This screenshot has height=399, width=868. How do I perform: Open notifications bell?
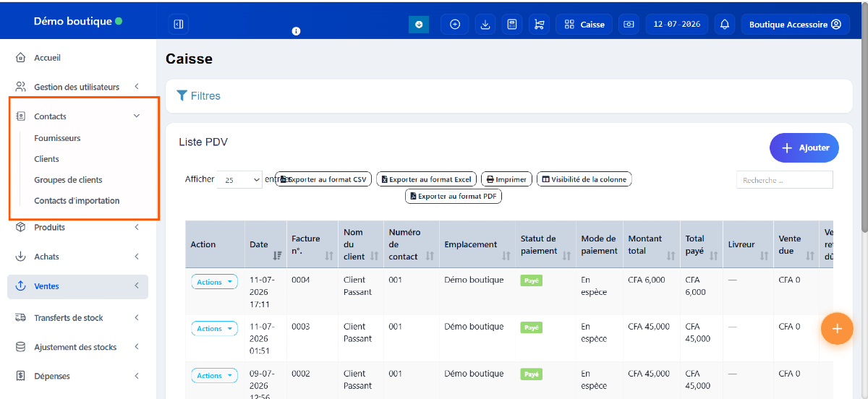tap(725, 25)
